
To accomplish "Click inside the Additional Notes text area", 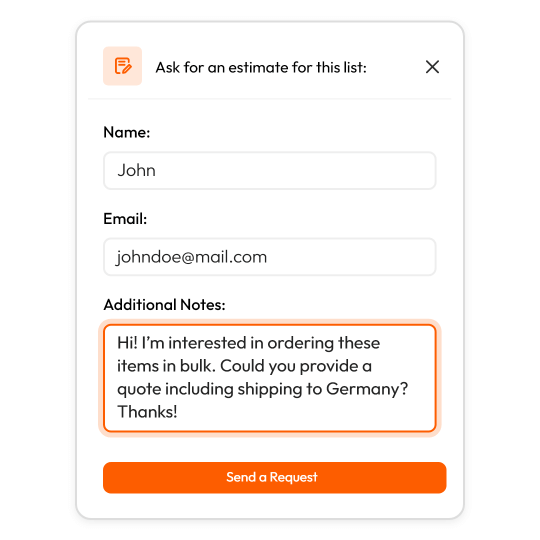I will tap(270, 378).
